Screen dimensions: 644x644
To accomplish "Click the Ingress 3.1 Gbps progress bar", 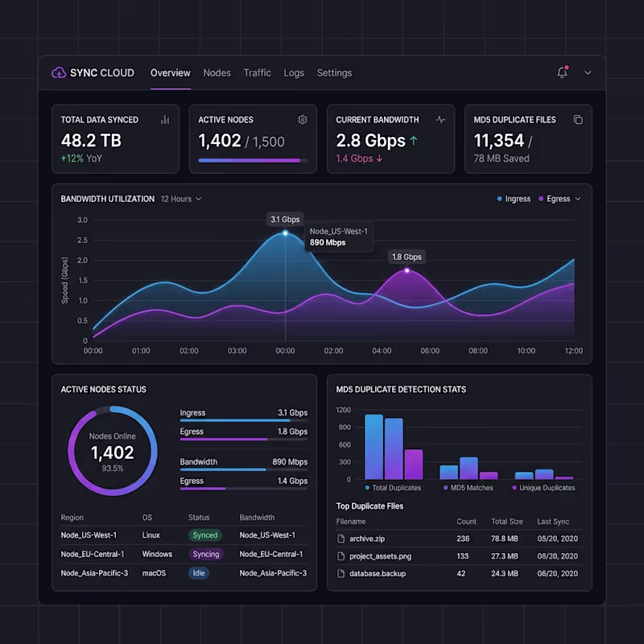I will tap(244, 420).
